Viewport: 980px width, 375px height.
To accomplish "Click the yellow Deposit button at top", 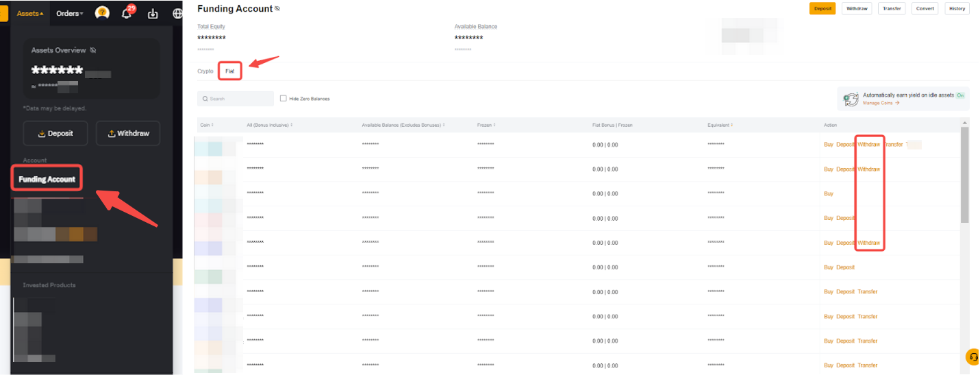I will tap(822, 9).
